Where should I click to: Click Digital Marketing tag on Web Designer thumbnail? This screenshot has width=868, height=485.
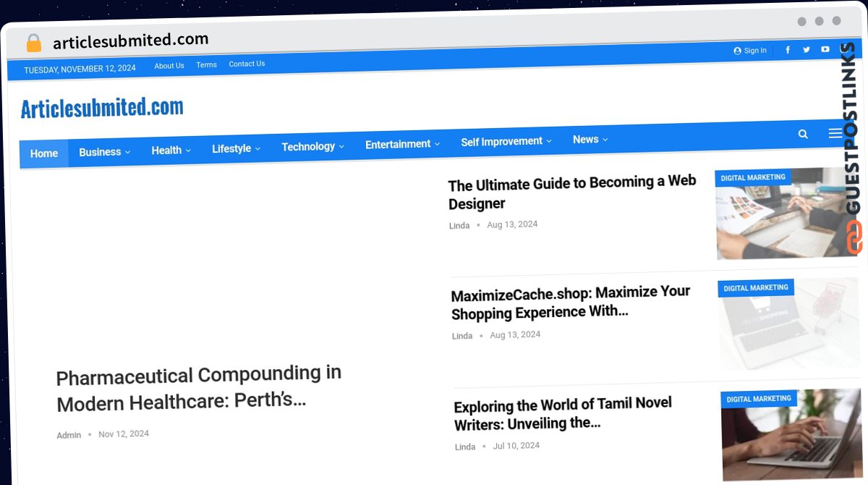[x=753, y=177]
